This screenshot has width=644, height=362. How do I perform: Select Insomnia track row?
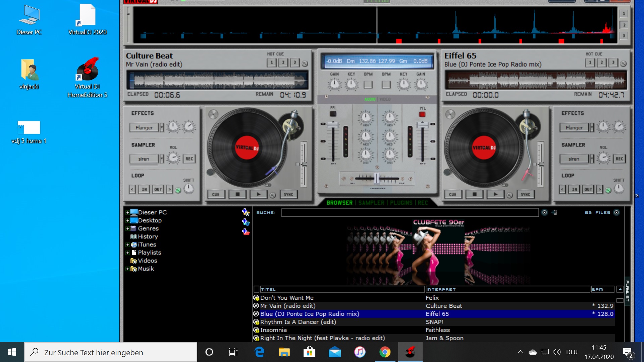pos(434,330)
